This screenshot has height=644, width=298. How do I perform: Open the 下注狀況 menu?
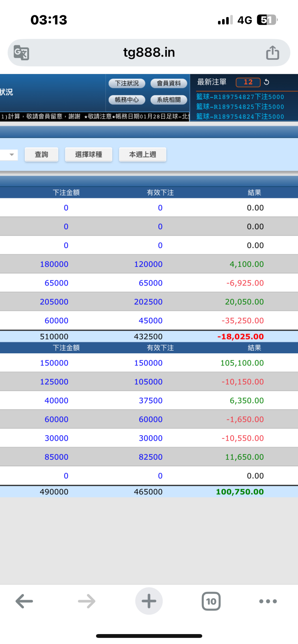127,83
